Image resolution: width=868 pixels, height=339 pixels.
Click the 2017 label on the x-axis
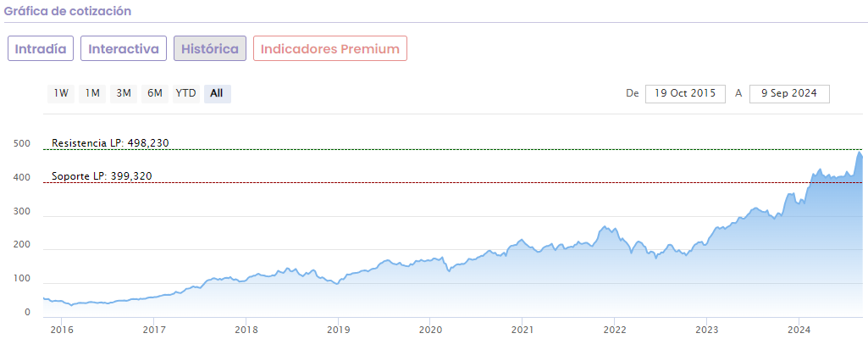point(153,329)
